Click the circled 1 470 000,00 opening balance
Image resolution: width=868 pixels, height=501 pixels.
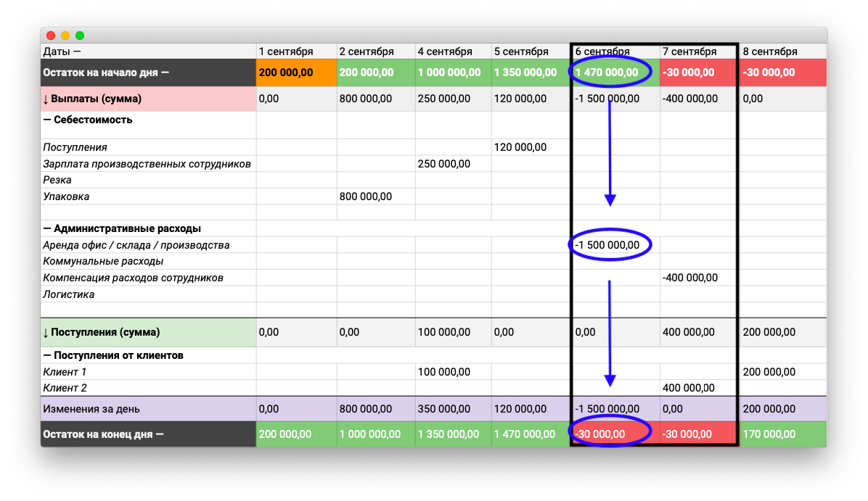click(607, 73)
